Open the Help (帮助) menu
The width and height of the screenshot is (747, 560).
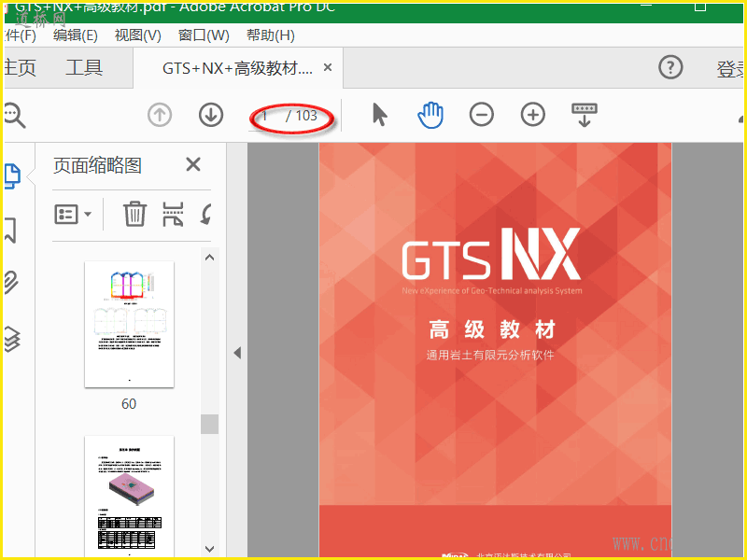[x=270, y=35]
